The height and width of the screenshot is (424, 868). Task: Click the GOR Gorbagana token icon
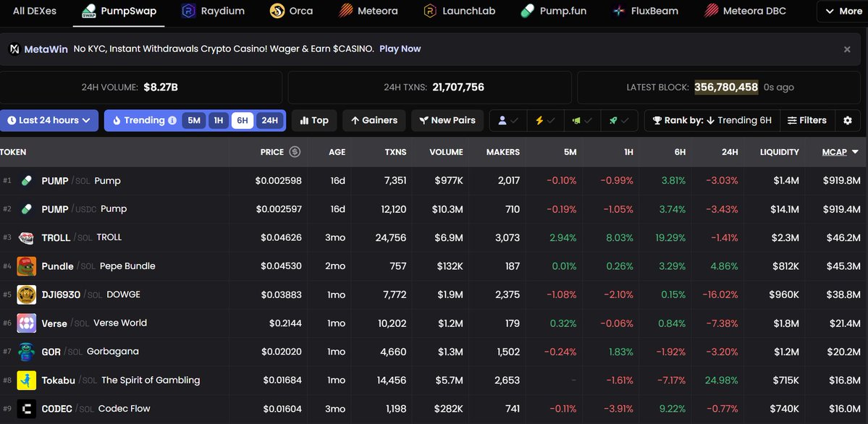click(x=27, y=352)
